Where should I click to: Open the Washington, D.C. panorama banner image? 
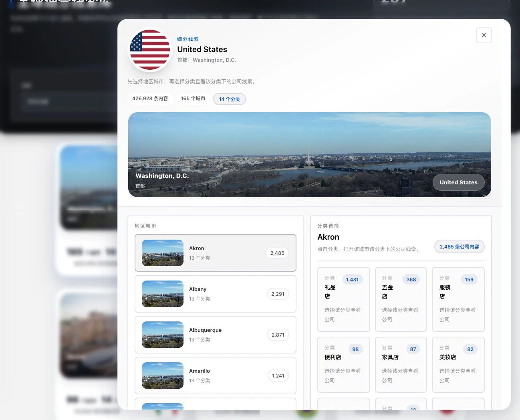coord(309,155)
